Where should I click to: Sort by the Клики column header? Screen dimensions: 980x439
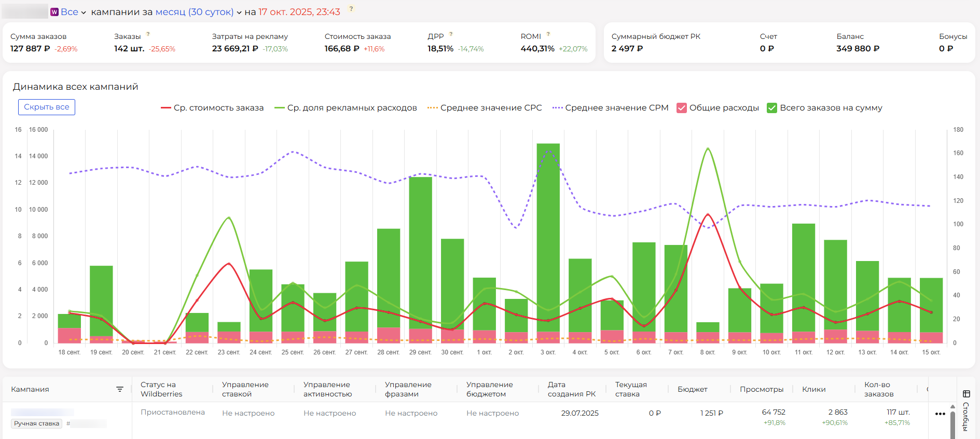click(813, 389)
